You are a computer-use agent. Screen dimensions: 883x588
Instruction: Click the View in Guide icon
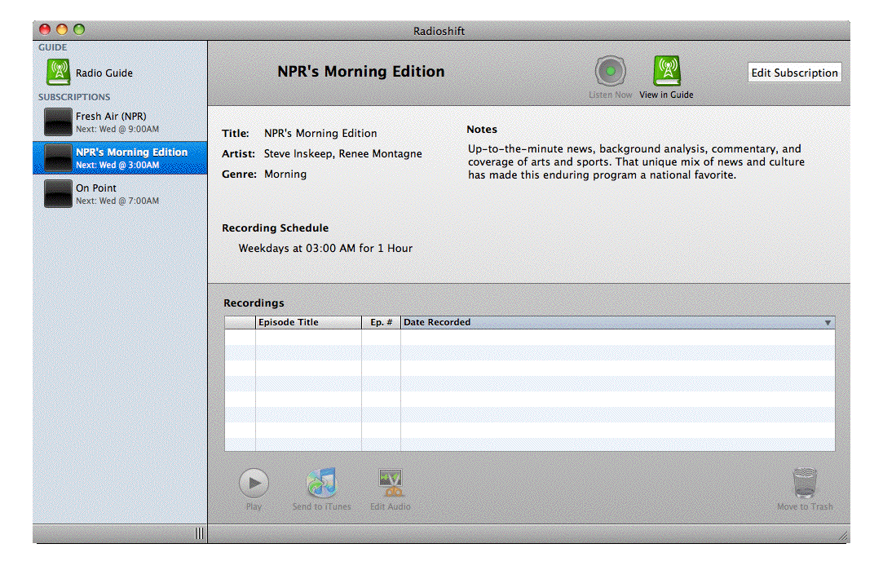click(666, 72)
